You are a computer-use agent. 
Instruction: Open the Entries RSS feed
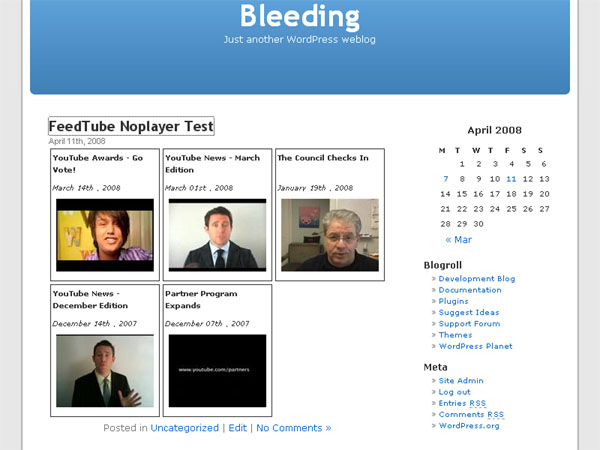pos(462,403)
